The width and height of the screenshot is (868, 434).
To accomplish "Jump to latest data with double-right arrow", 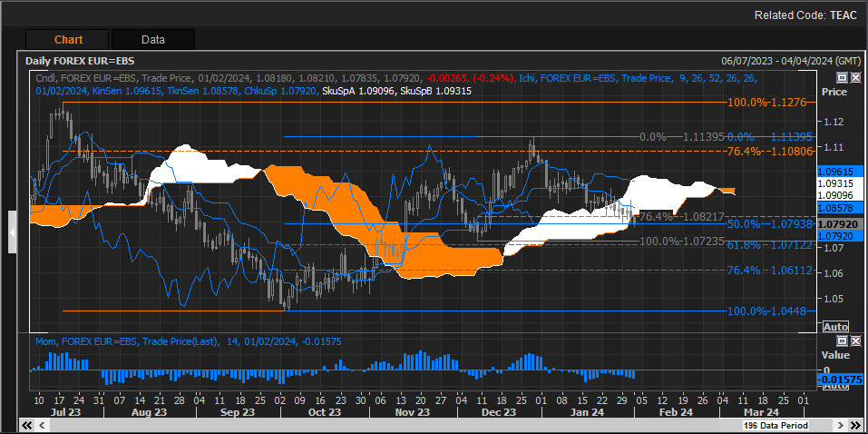I will click(853, 425).
